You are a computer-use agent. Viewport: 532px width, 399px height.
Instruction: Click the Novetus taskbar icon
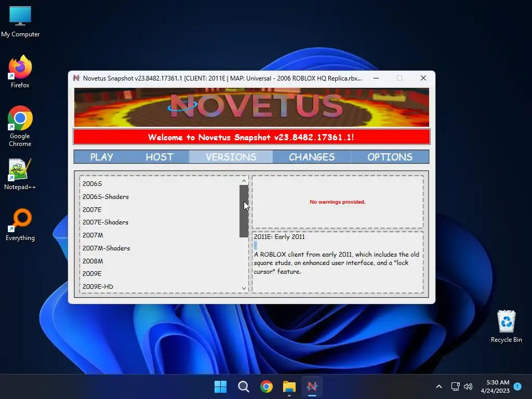click(312, 387)
